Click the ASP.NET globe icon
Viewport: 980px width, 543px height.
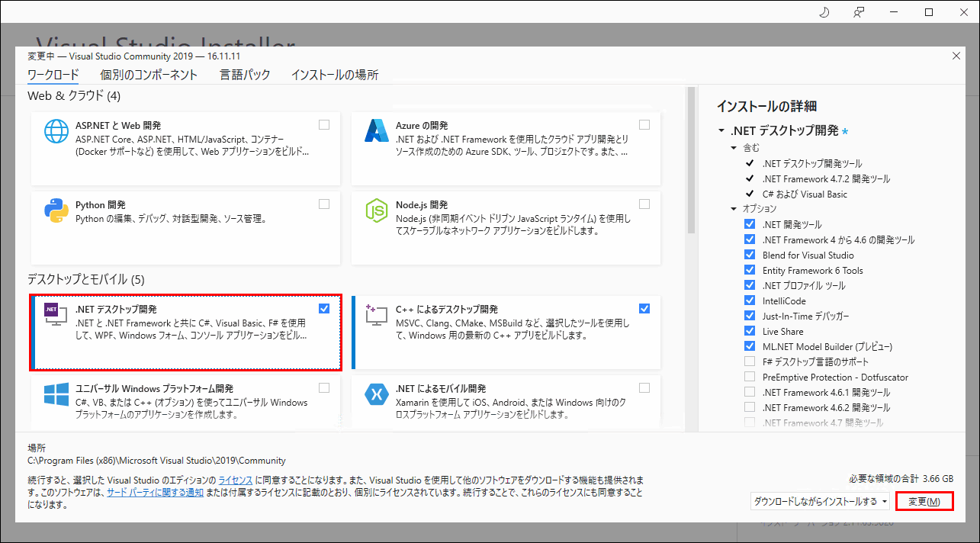(x=56, y=131)
